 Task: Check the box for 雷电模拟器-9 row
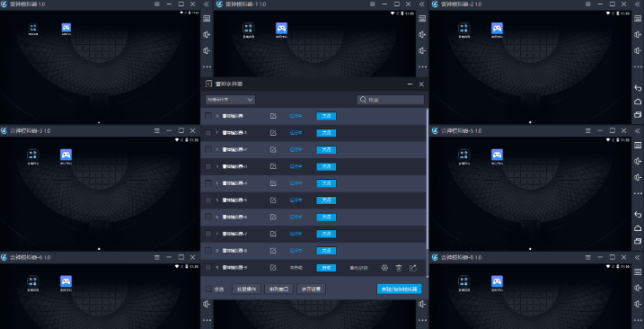[208, 268]
